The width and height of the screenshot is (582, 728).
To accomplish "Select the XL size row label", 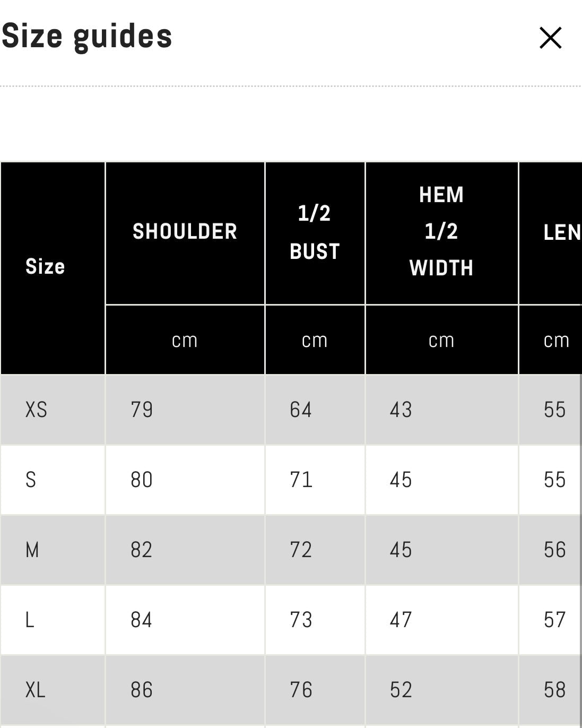I will tap(36, 690).
